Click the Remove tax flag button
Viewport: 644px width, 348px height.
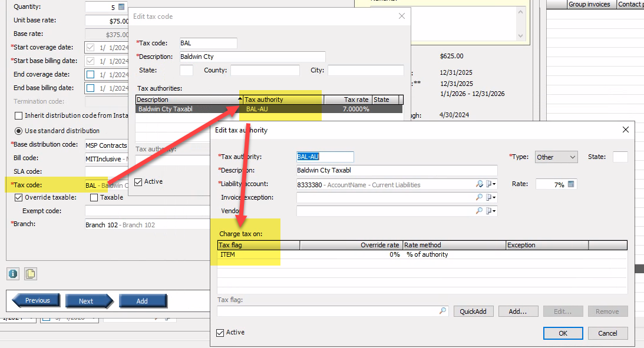[607, 311]
